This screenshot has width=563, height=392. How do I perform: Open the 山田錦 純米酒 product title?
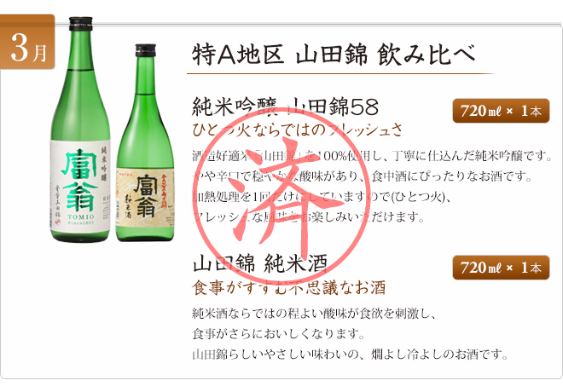pyautogui.click(x=259, y=264)
